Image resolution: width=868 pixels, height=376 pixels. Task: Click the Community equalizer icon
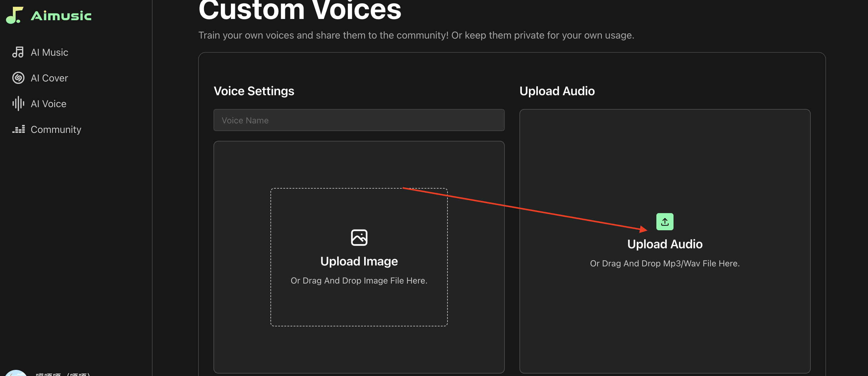[19, 129]
